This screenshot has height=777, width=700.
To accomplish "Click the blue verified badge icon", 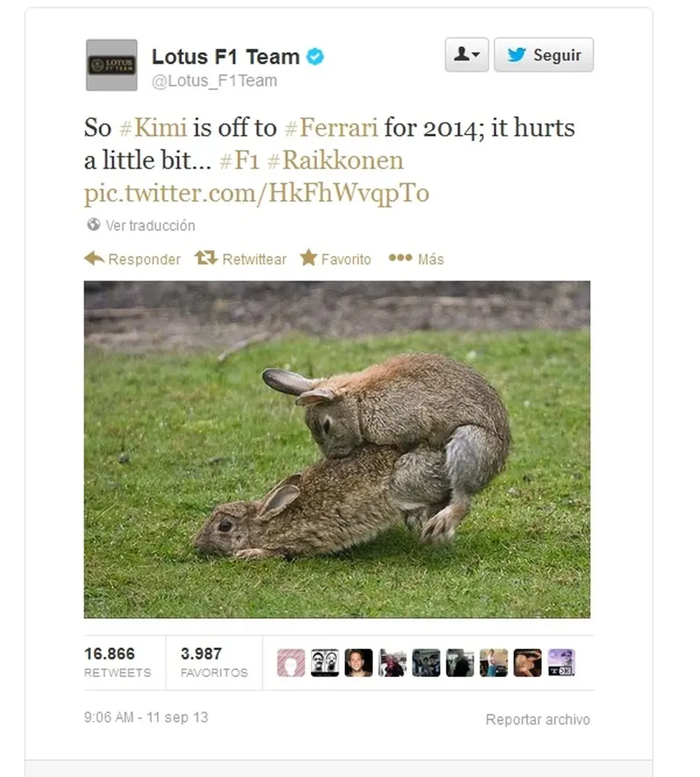I will (315, 57).
